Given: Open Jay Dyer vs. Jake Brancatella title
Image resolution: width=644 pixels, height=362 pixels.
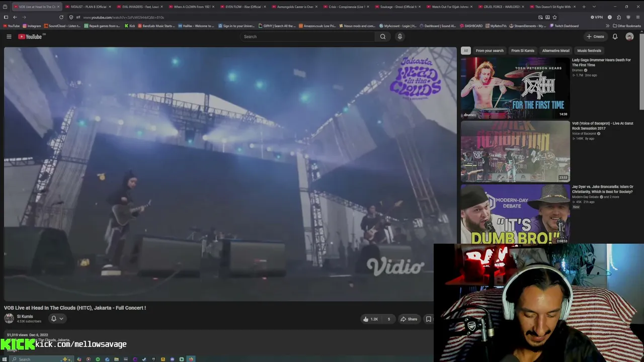Looking at the screenshot, I should click(x=602, y=189).
